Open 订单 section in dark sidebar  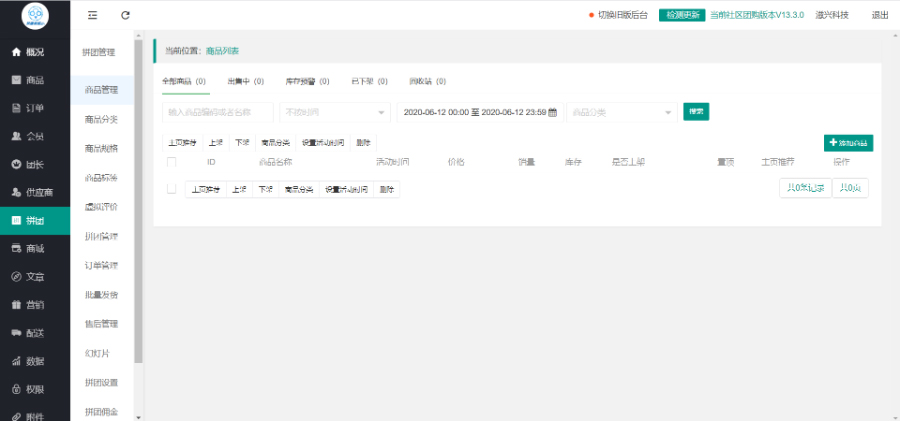(35, 109)
